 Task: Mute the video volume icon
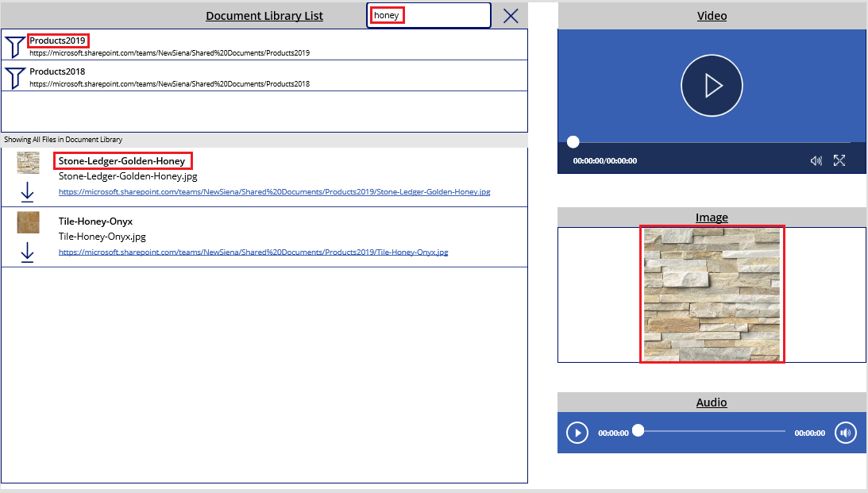click(816, 160)
